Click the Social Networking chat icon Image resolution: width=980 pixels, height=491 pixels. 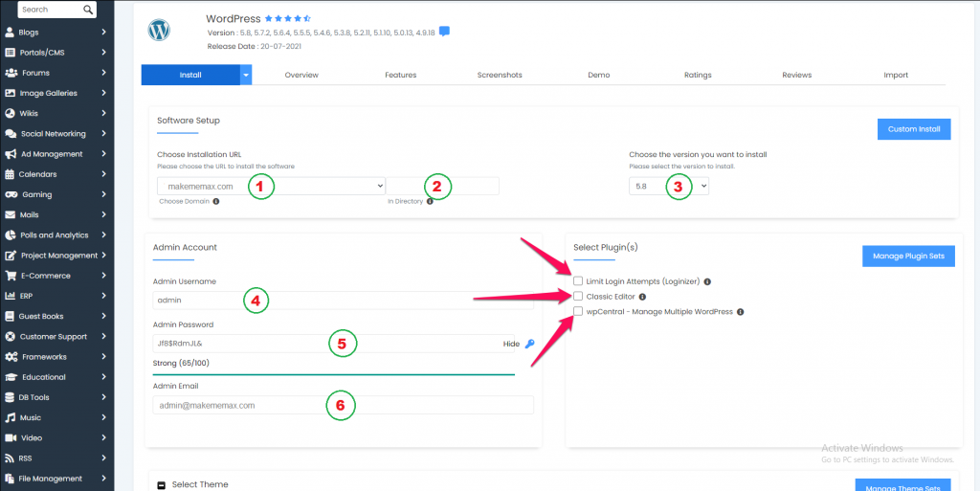(10, 134)
